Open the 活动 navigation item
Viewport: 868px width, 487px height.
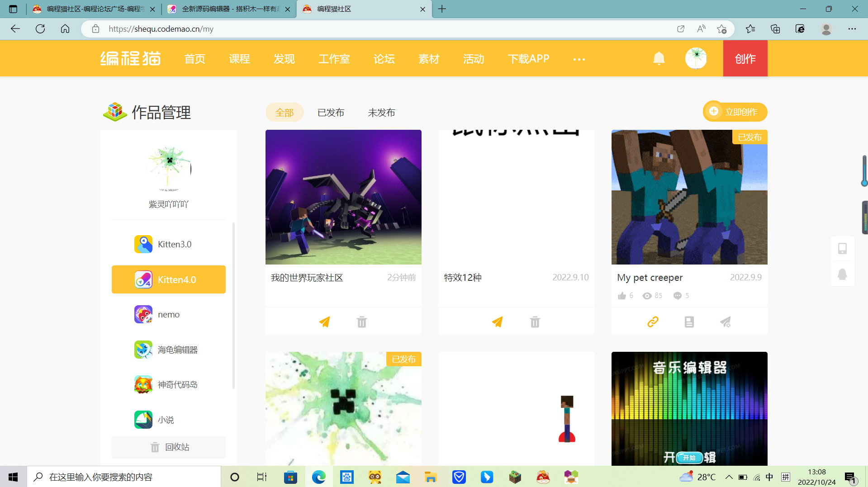pos(474,59)
